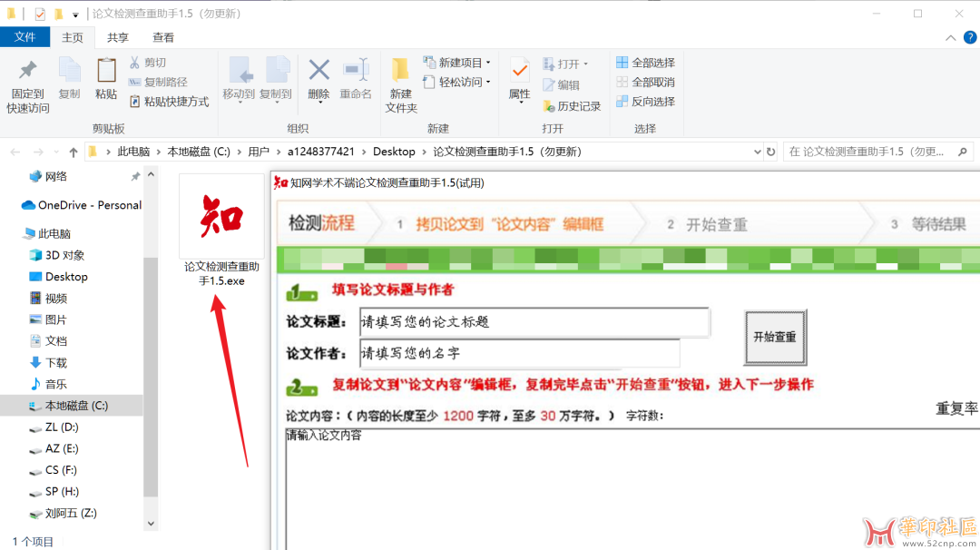The image size is (980, 550).
Task: Click the 论文作者 input field
Action: [x=518, y=353]
